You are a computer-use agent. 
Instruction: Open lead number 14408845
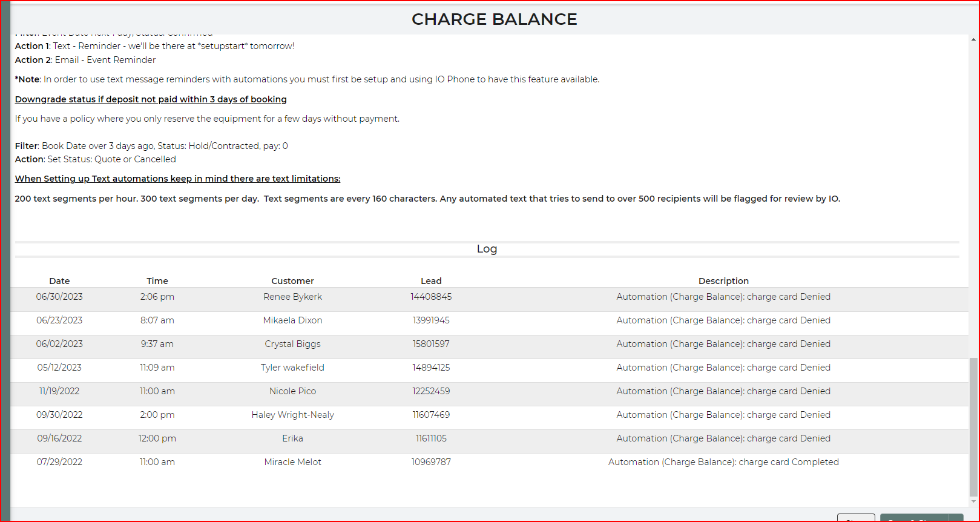coord(431,297)
